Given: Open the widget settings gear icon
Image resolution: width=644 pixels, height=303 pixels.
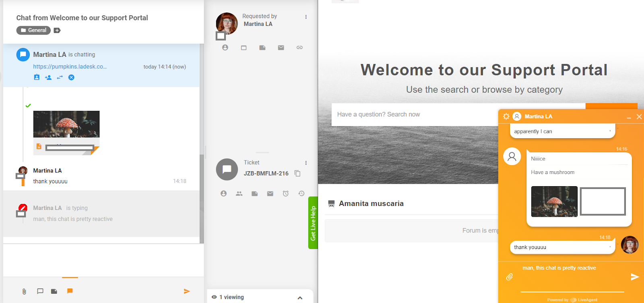Looking at the screenshot, I should click(x=506, y=116).
